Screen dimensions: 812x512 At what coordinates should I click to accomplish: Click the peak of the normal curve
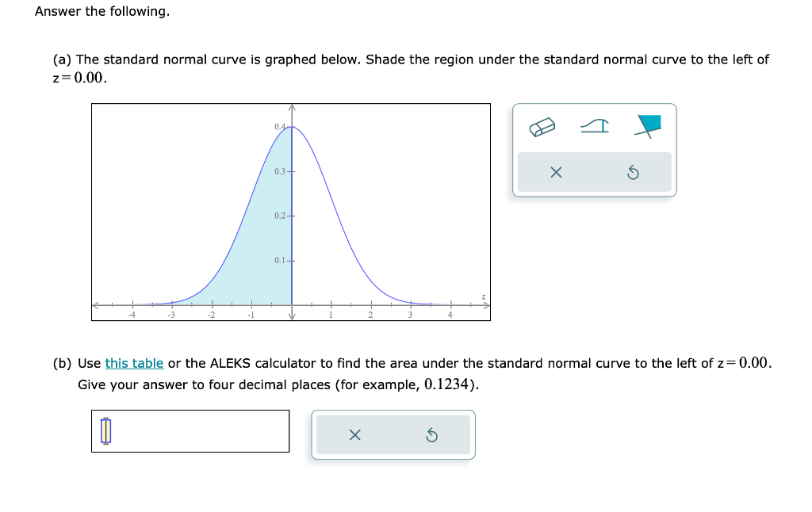(292, 127)
